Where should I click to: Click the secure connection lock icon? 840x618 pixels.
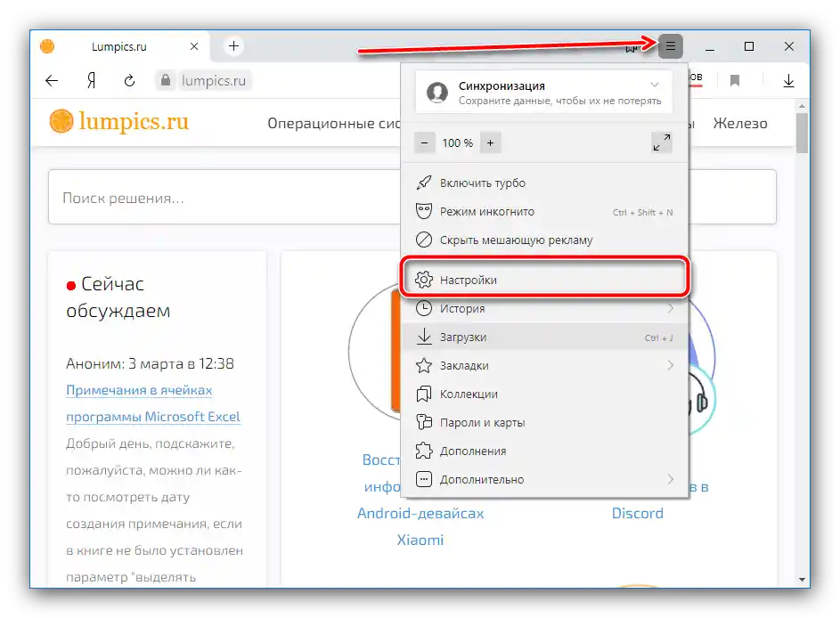point(166,80)
